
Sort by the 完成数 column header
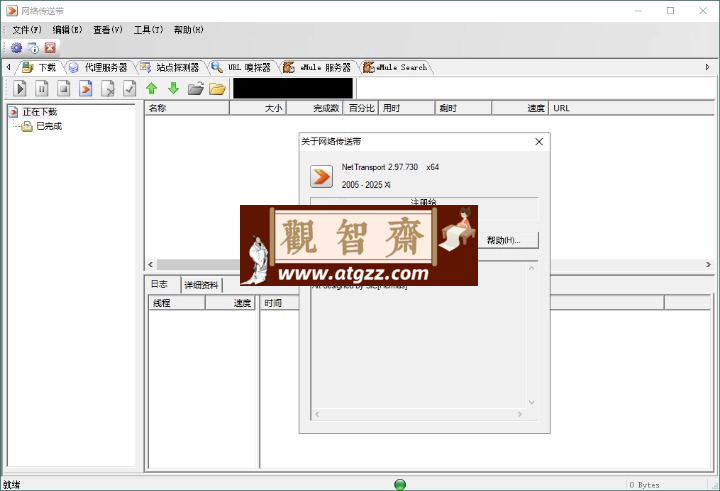[315, 108]
